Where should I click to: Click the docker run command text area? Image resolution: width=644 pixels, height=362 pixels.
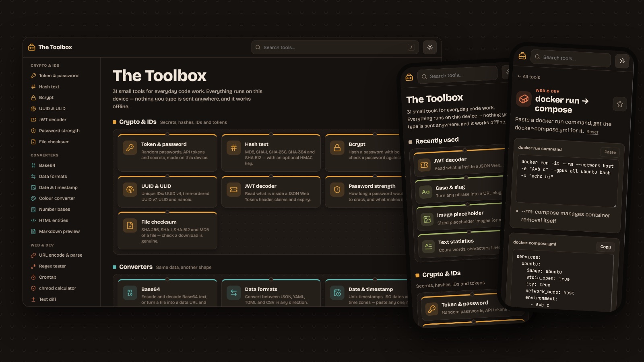(x=568, y=181)
